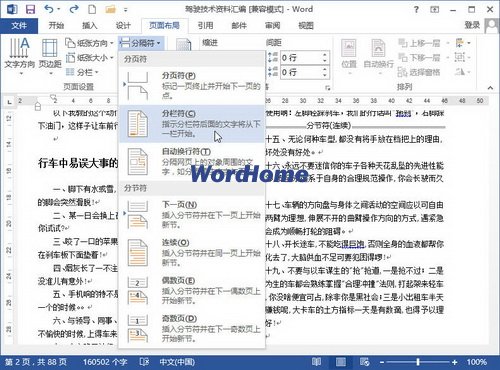This screenshot has width=500, height=370.
Task: Click the zoom in plus button
Action: 454,362
